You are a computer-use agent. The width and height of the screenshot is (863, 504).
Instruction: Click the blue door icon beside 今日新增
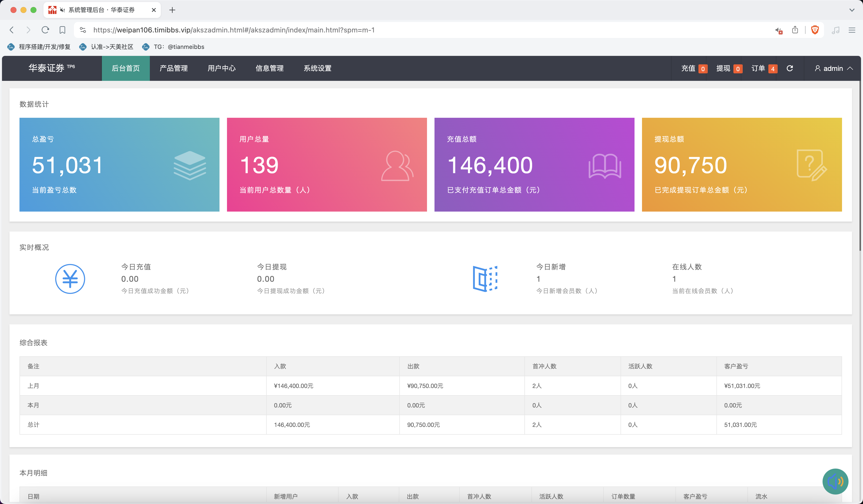coord(485,278)
